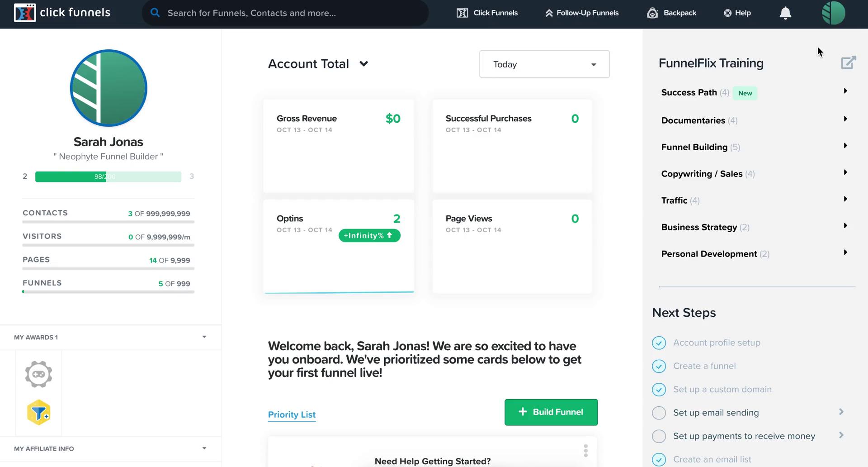Image resolution: width=868 pixels, height=467 pixels.
Task: Collapse the My Awards section arrow
Action: tap(204, 337)
